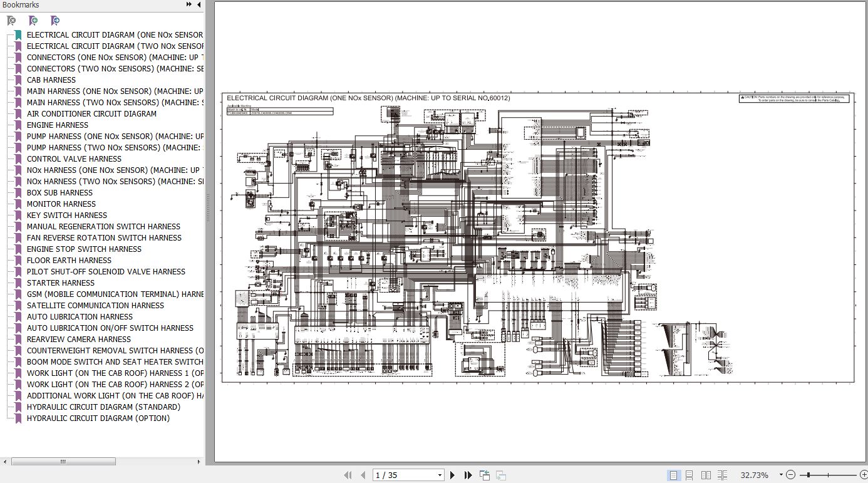The width and height of the screenshot is (868, 483).
Task: Go to Air Conditioner Circuit Diagram bookmark
Action: coord(91,114)
